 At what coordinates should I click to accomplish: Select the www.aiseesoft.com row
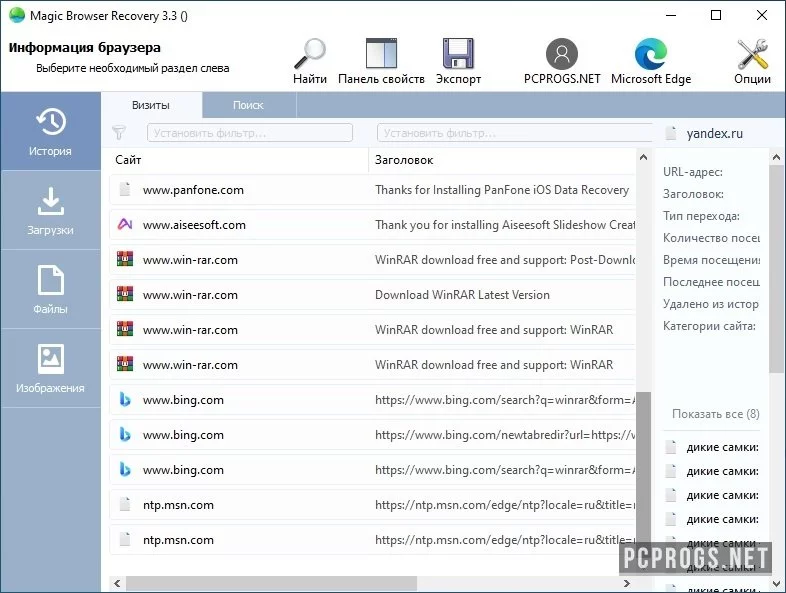pos(373,225)
